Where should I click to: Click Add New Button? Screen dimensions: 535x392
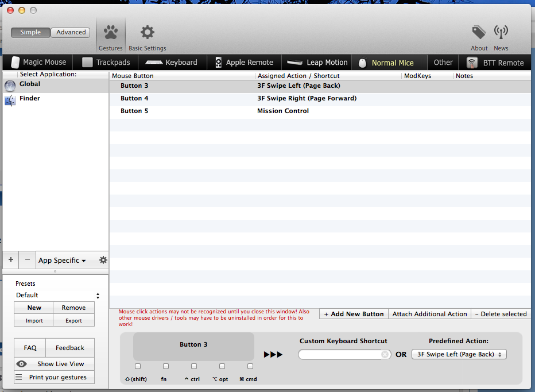click(354, 314)
